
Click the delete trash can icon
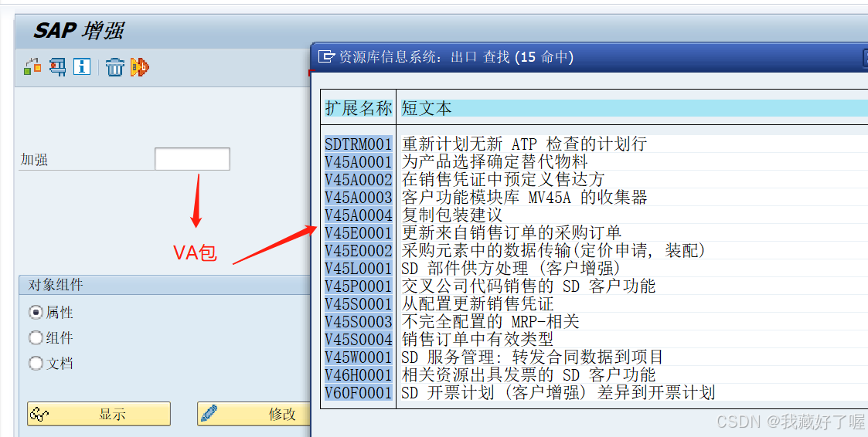pos(115,67)
